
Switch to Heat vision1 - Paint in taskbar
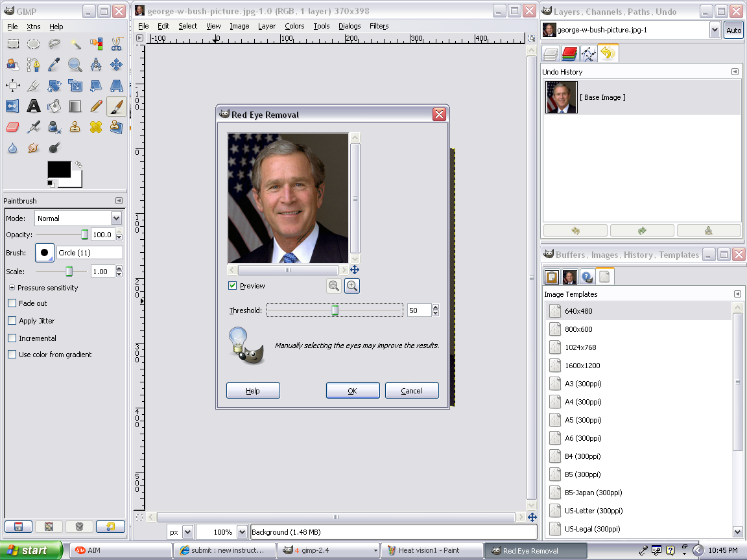point(432,550)
